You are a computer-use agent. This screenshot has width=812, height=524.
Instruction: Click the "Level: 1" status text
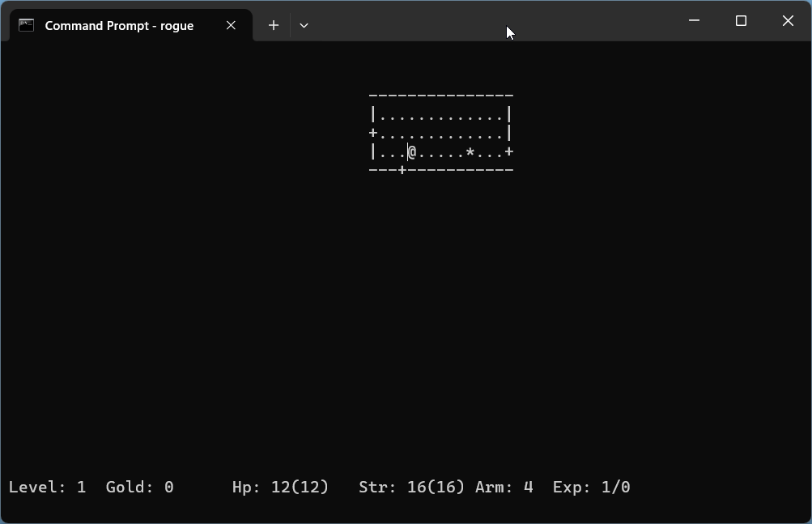[x=47, y=487]
